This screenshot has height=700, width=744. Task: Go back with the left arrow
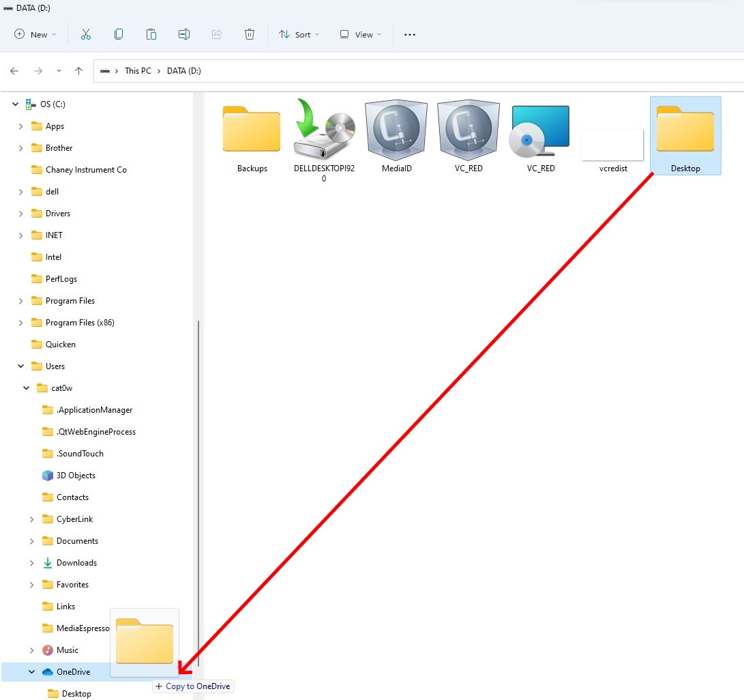[14, 71]
